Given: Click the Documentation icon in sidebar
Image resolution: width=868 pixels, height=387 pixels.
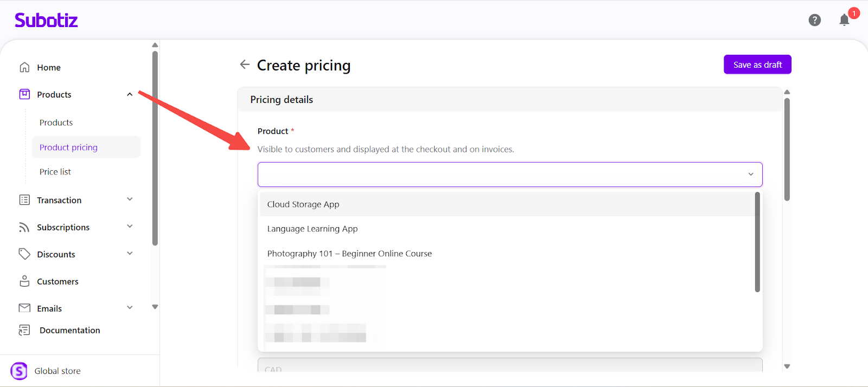Looking at the screenshot, I should point(24,330).
